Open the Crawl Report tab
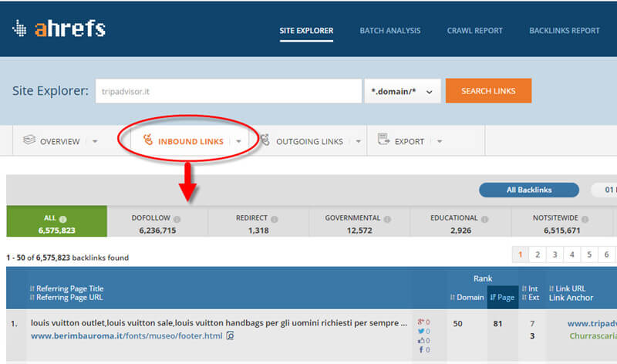The height and width of the screenshot is (364, 617). [x=474, y=31]
